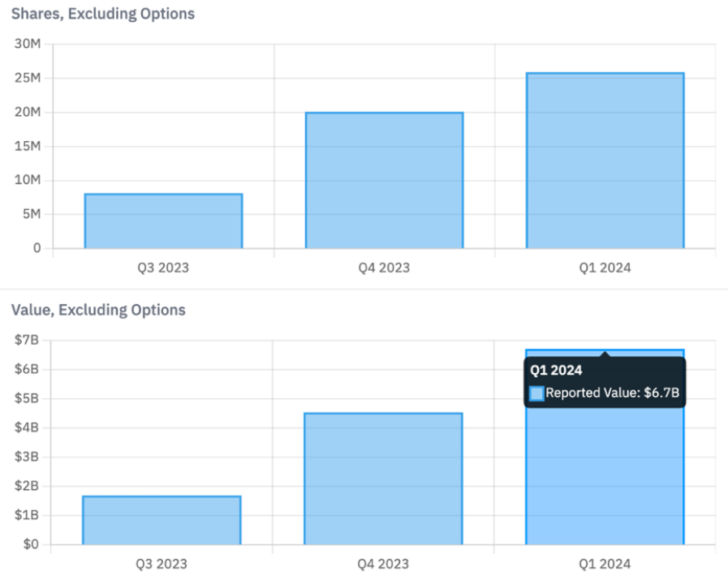Click the 30M y-axis label
This screenshot has width=728, height=584.
pyautogui.click(x=28, y=44)
